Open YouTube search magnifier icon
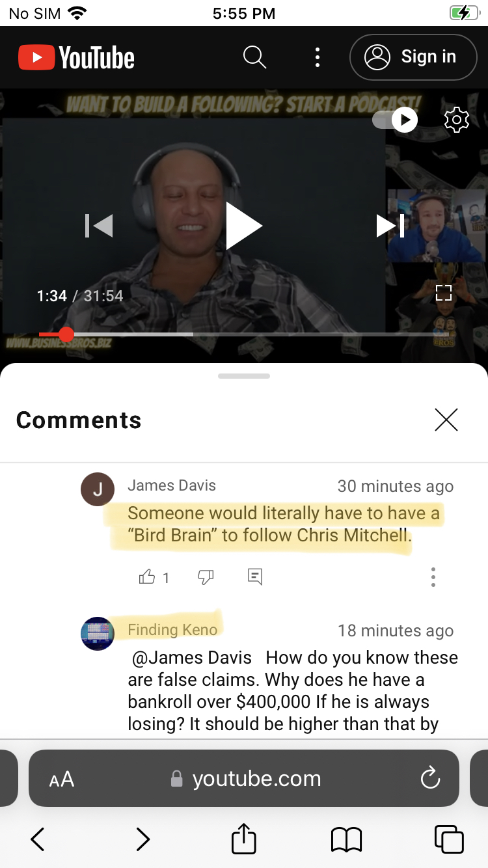This screenshot has height=868, width=488. (x=255, y=57)
